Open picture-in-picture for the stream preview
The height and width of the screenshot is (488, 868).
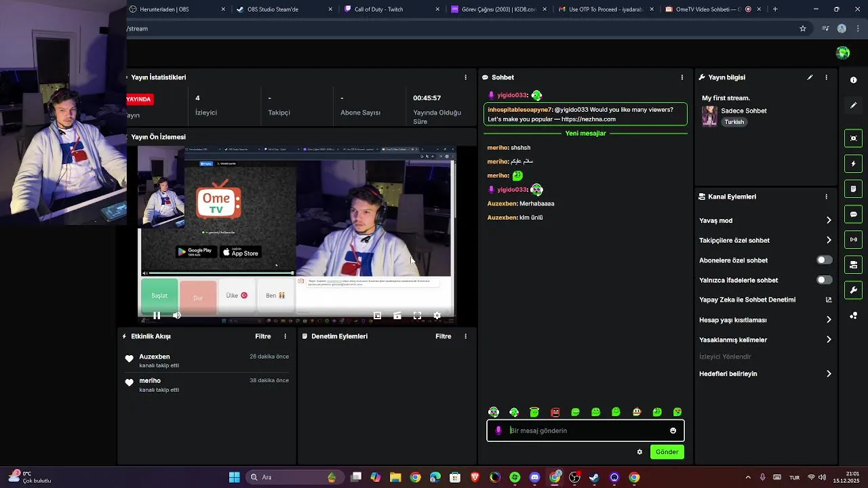pyautogui.click(x=378, y=315)
